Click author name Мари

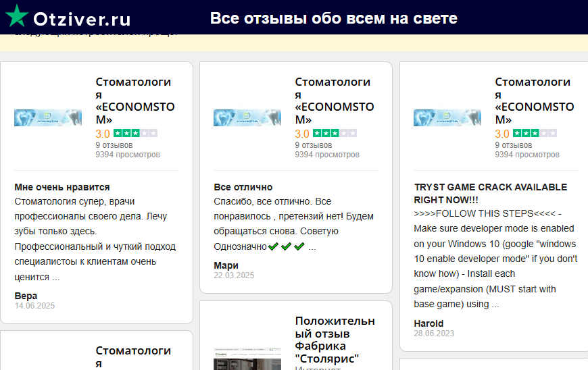point(226,265)
